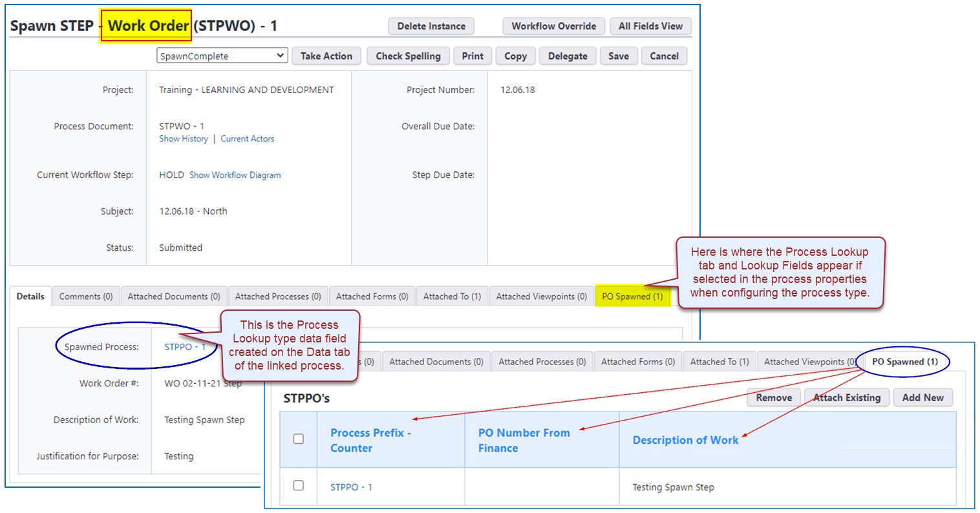Click the Take Action button

tap(326, 56)
